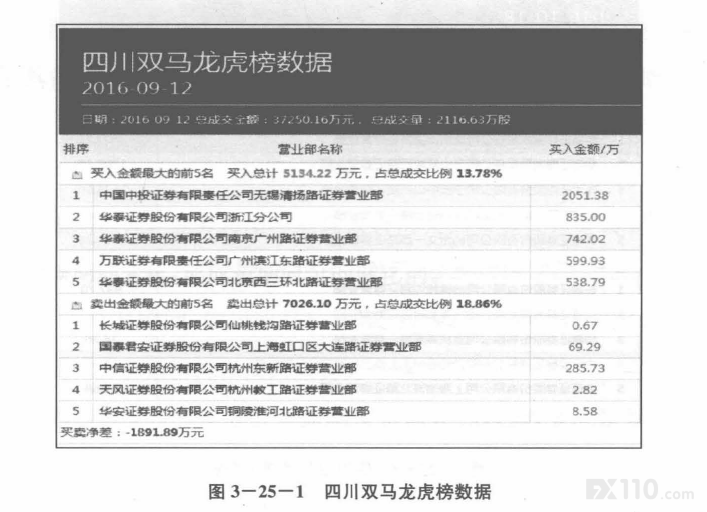The width and height of the screenshot is (707, 512).
Task: Click rank 1 in the 中国中投证券 row
Action: point(76,196)
